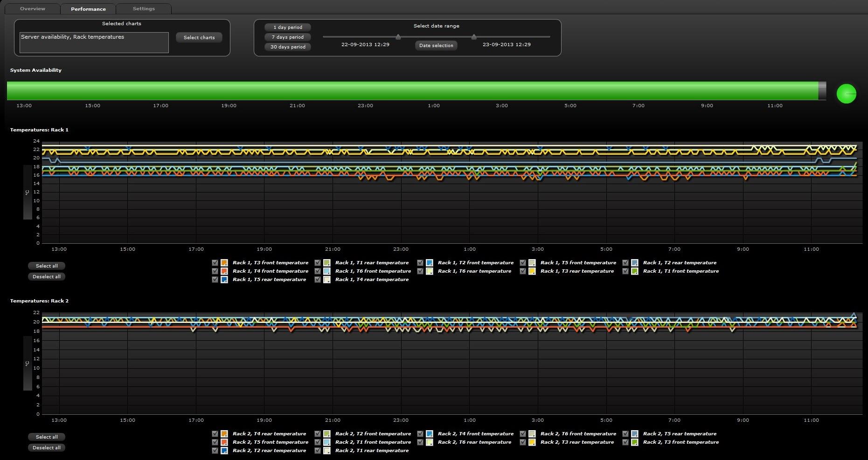Click Rack 1, T4 front temperature color icon
868x460 pixels.
[x=224, y=271]
